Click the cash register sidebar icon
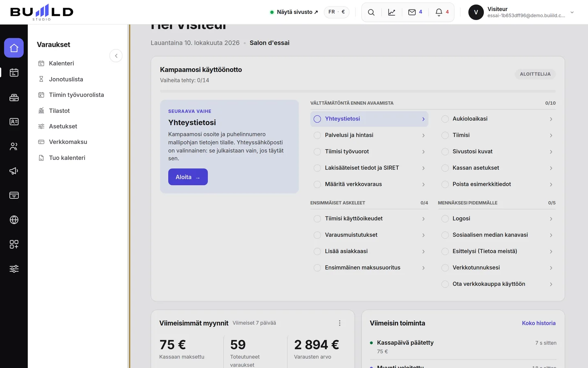Image resolution: width=588 pixels, height=368 pixels. pos(14,97)
